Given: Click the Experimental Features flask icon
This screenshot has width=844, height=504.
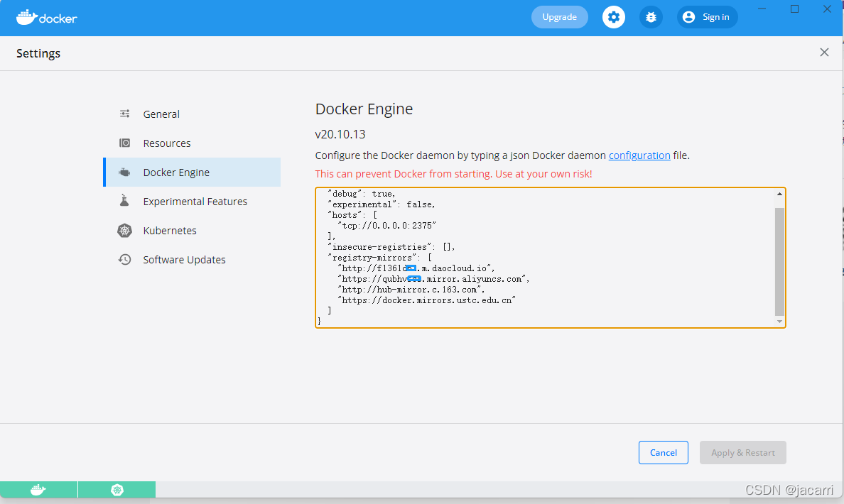Looking at the screenshot, I should (124, 201).
